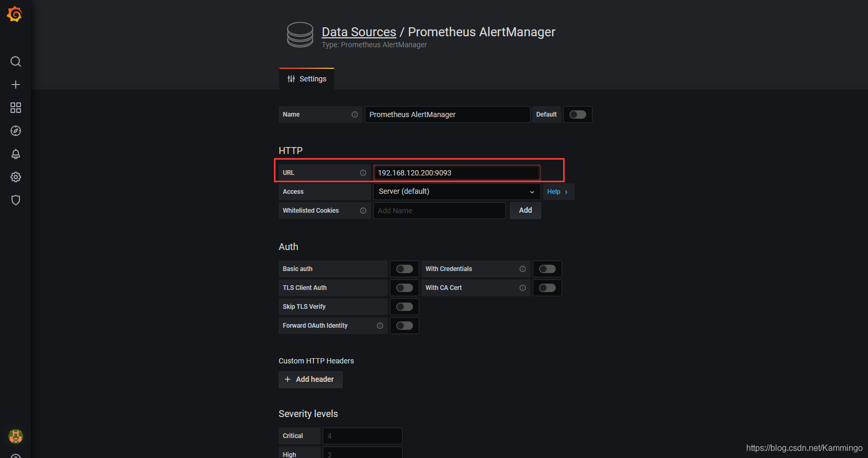868x458 pixels.
Task: Click the Grafana logo home icon
Action: point(15,14)
